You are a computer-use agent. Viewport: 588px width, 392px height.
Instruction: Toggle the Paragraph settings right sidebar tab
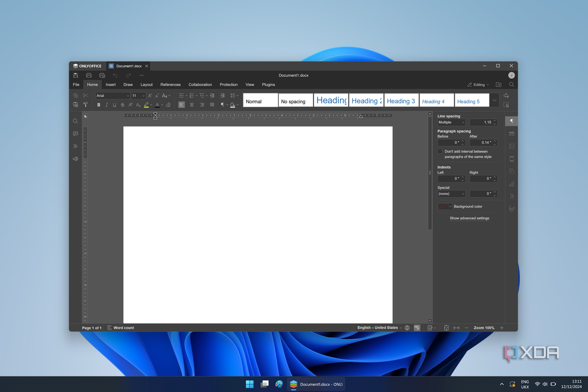tap(511, 121)
